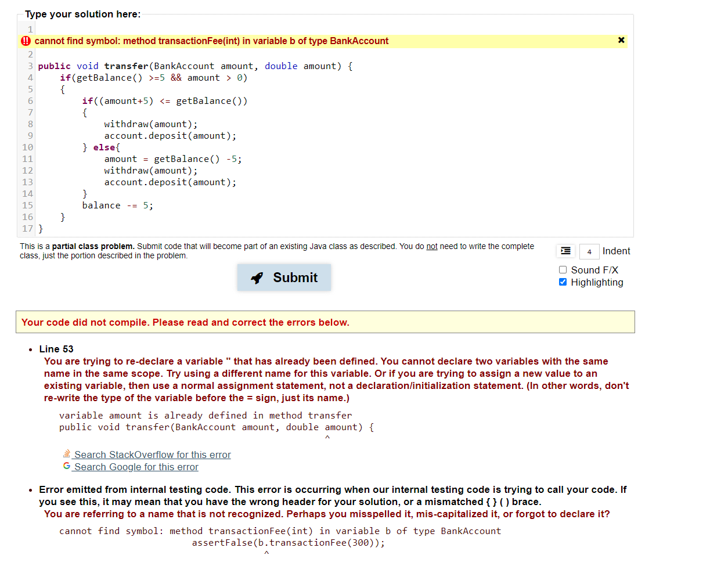
Task: Select the Line 53 error heading
Action: pos(56,349)
